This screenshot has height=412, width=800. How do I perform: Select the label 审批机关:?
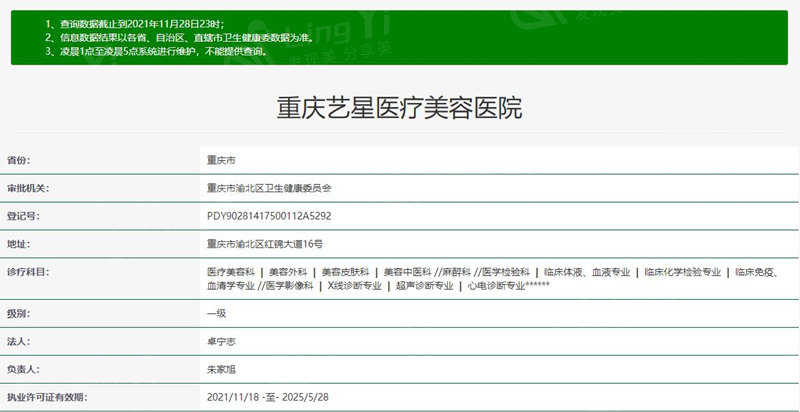pos(28,188)
